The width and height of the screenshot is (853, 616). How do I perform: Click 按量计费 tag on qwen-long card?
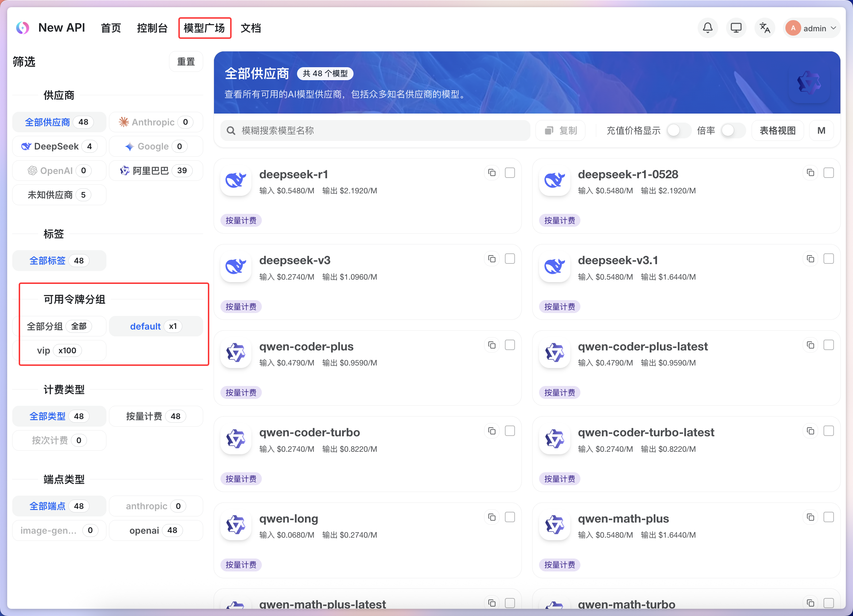(x=241, y=565)
